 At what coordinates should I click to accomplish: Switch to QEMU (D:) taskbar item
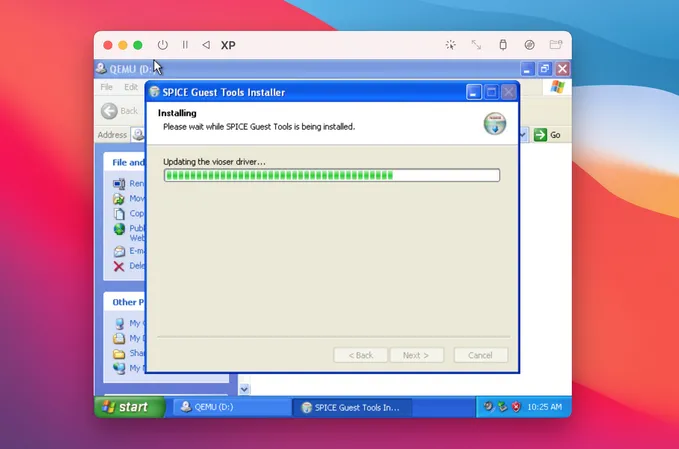[x=232, y=407]
